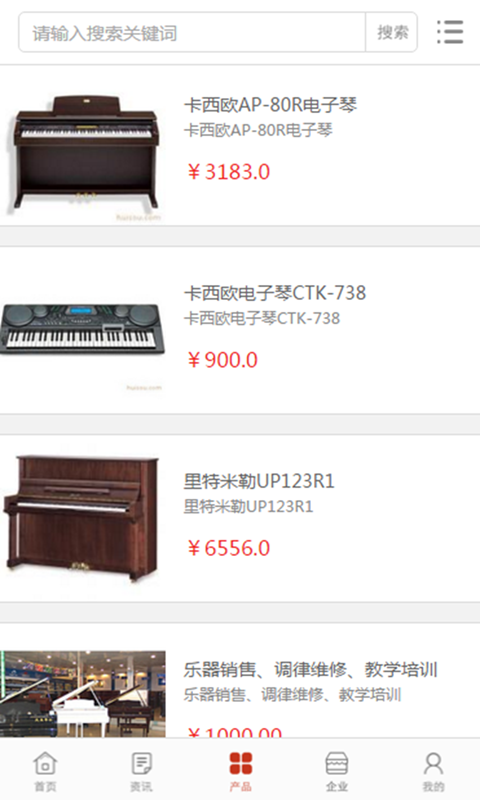Viewport: 480px width, 800px height.
Task: Click the gray 卡西欧AP-80R电子琴 subtitle text
Action: [258, 130]
